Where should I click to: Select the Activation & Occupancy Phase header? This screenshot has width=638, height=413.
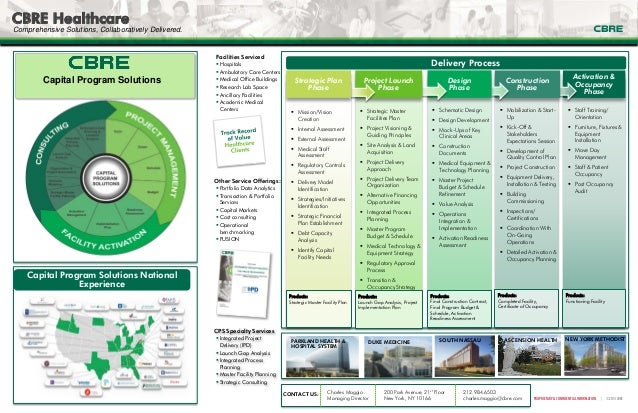coord(594,84)
